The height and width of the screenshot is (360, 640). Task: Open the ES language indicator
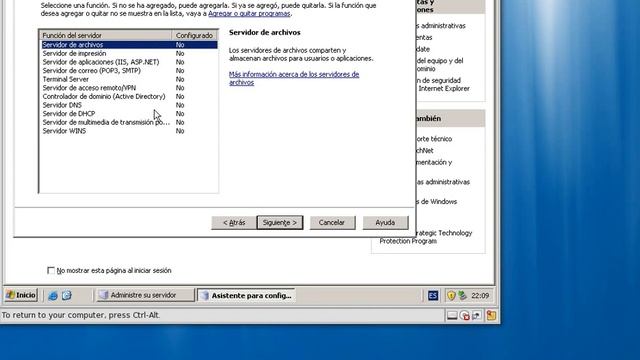coord(433,295)
